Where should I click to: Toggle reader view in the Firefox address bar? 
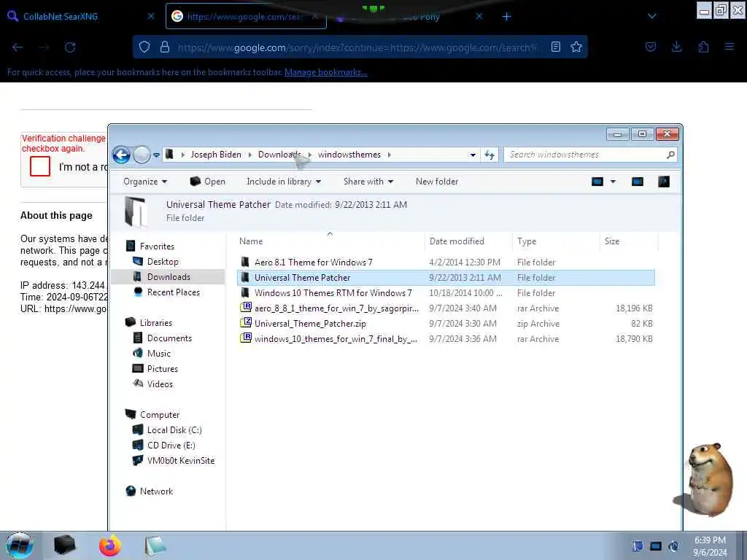click(555, 47)
